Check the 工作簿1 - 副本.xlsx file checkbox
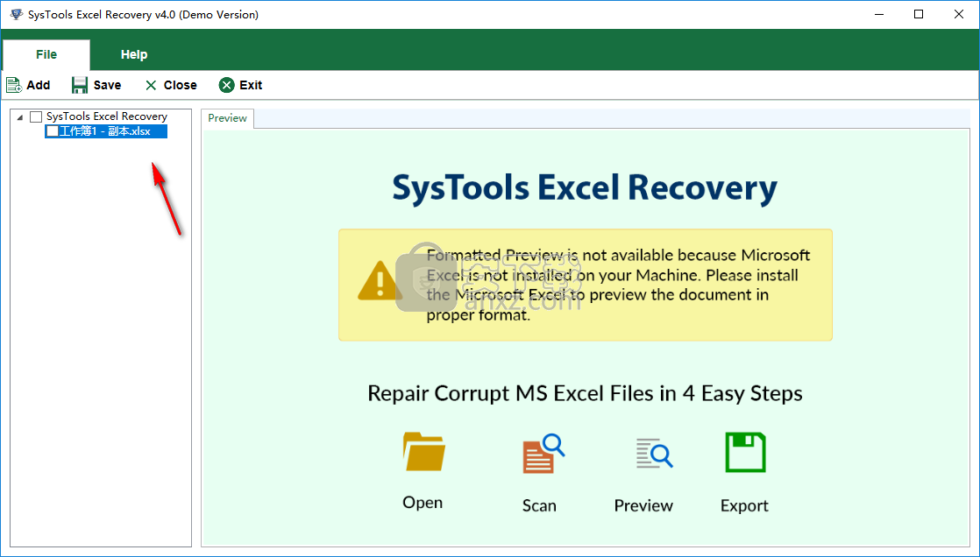 point(53,131)
